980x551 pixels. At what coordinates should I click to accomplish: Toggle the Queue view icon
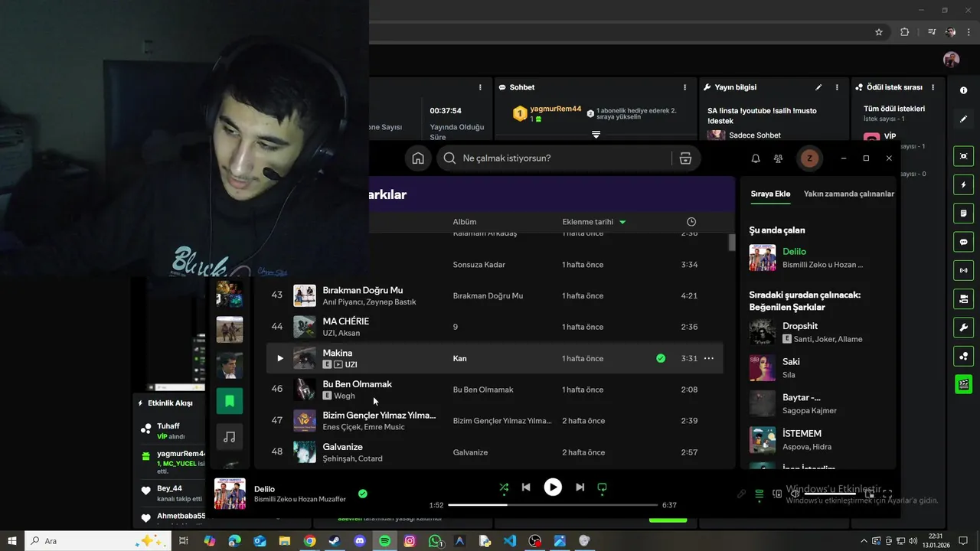coord(759,494)
